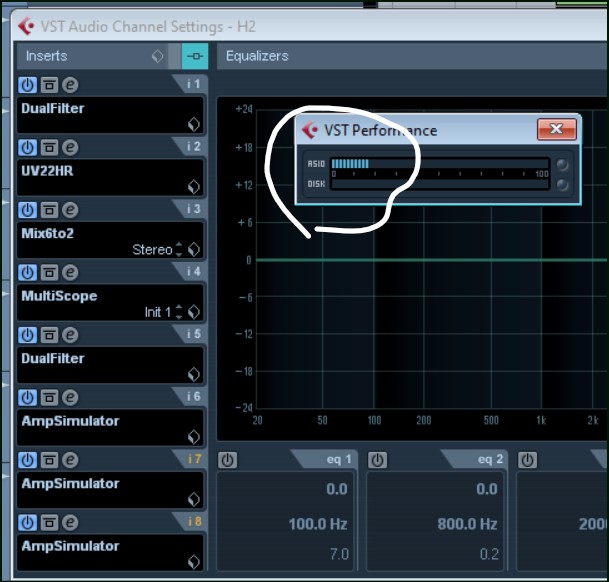Screen dimensions: 609x582
Task: Click eq 1 Q value 7.0
Action: 339,554
